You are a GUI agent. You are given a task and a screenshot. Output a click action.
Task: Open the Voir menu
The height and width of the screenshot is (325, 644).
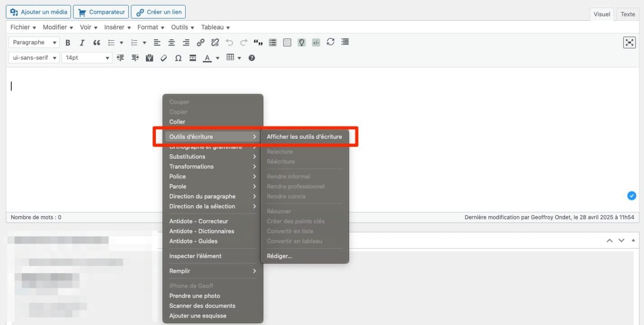89,27
